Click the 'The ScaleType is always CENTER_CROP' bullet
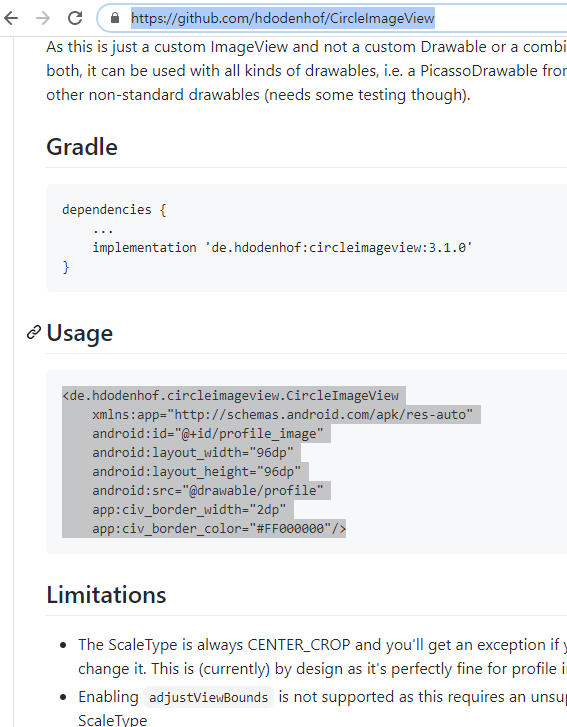Viewport: 567px width, 727px height. tap(322, 657)
